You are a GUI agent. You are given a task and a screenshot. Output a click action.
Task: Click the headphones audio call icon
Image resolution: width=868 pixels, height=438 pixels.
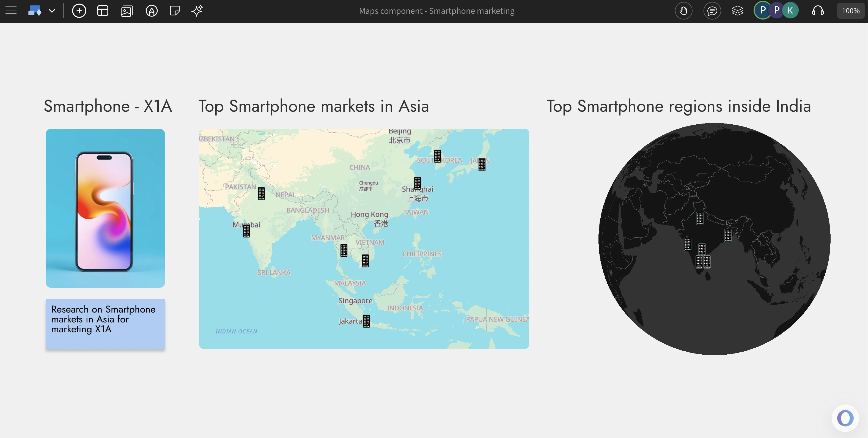tap(818, 11)
